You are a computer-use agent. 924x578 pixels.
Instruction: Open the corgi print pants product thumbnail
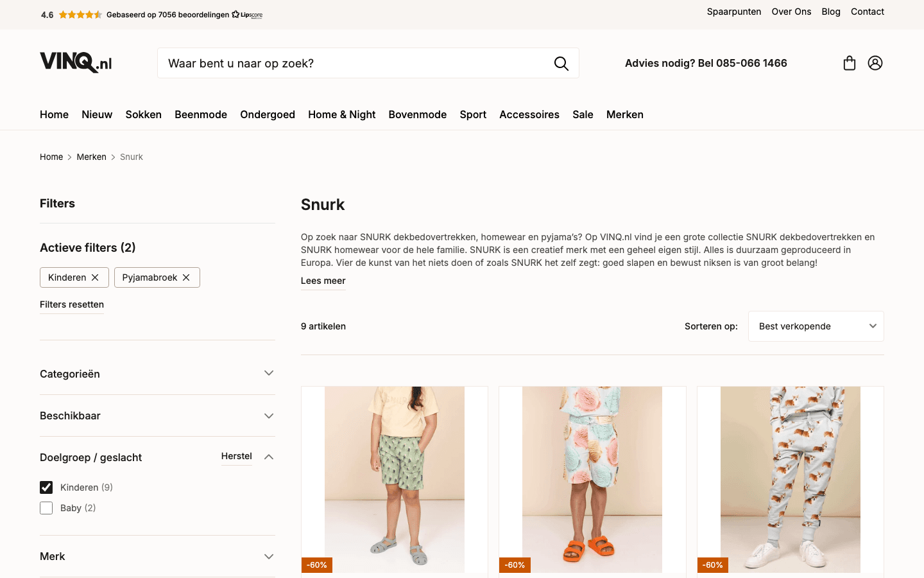791,480
